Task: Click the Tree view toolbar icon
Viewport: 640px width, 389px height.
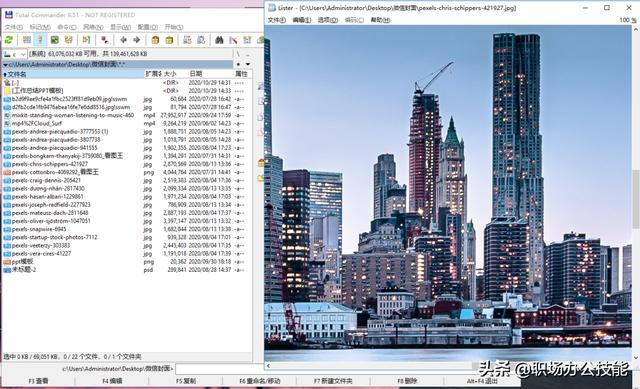Action: (x=68, y=40)
